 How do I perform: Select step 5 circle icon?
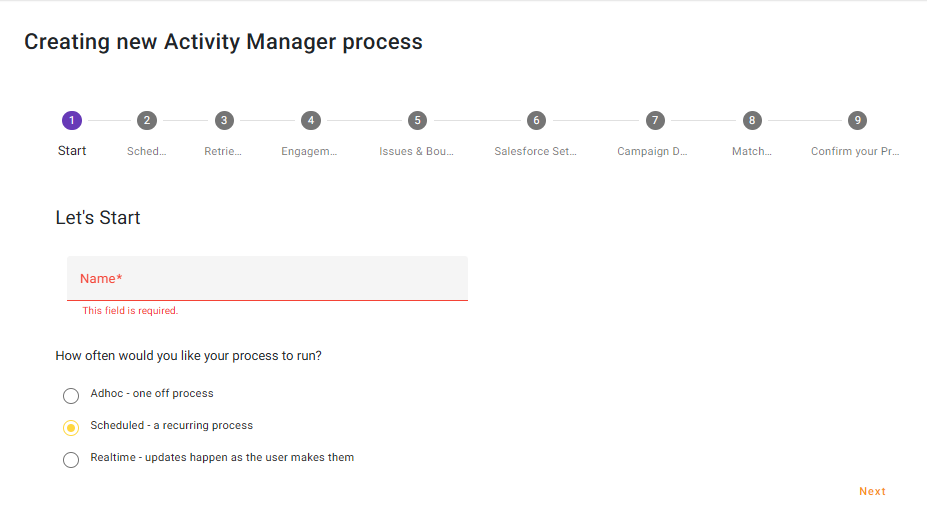pyautogui.click(x=417, y=120)
